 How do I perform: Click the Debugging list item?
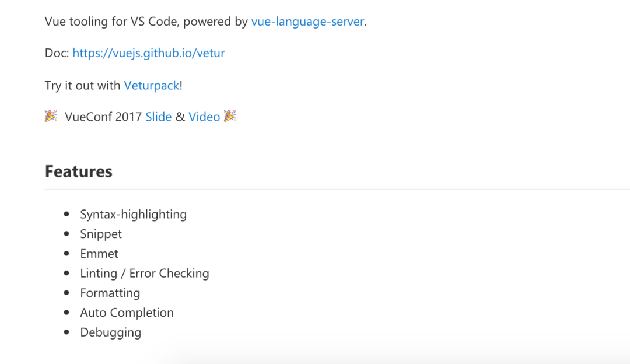click(x=111, y=333)
